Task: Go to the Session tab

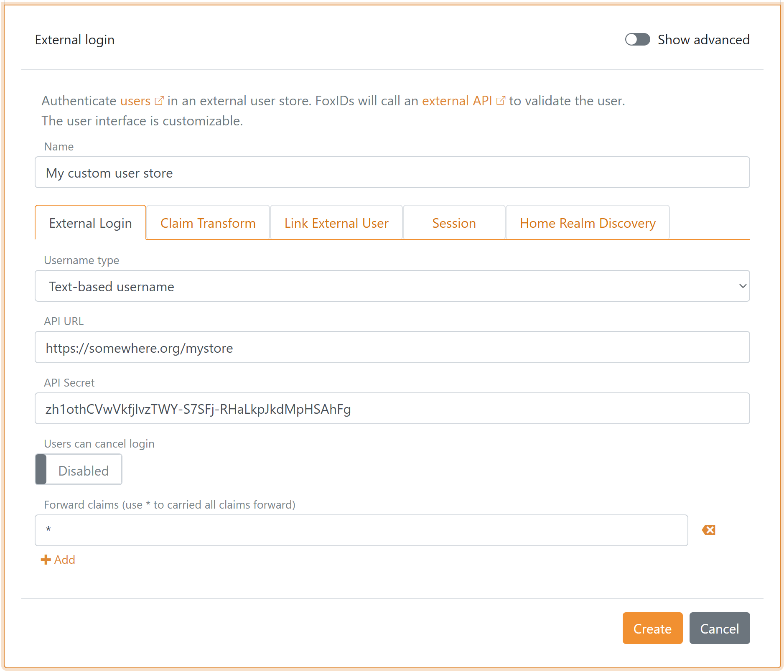Action: pyautogui.click(x=454, y=223)
